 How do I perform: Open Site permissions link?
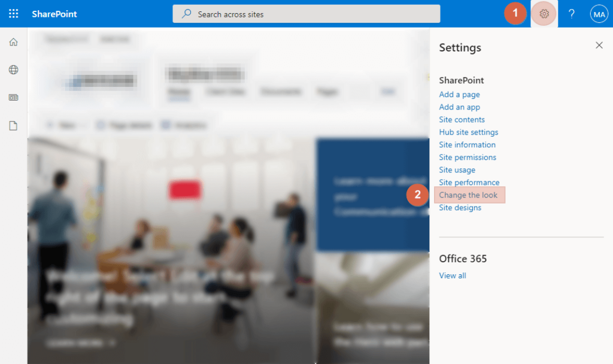(468, 157)
